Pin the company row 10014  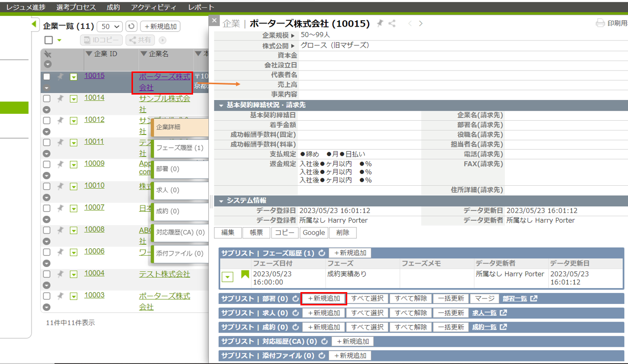(x=60, y=99)
